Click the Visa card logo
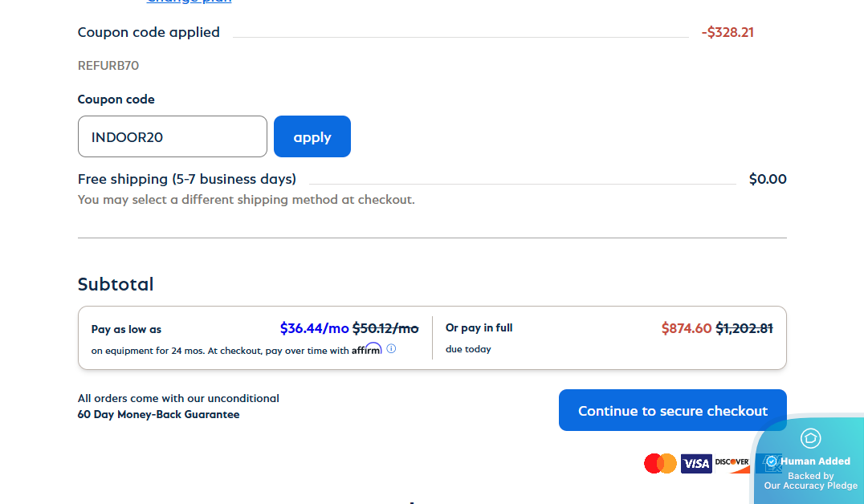 tap(696, 463)
